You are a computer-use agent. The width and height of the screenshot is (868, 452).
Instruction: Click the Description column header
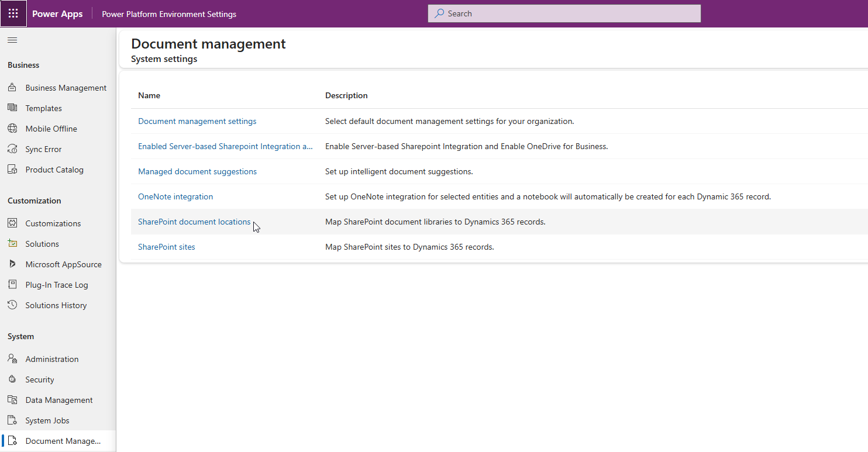(x=346, y=95)
